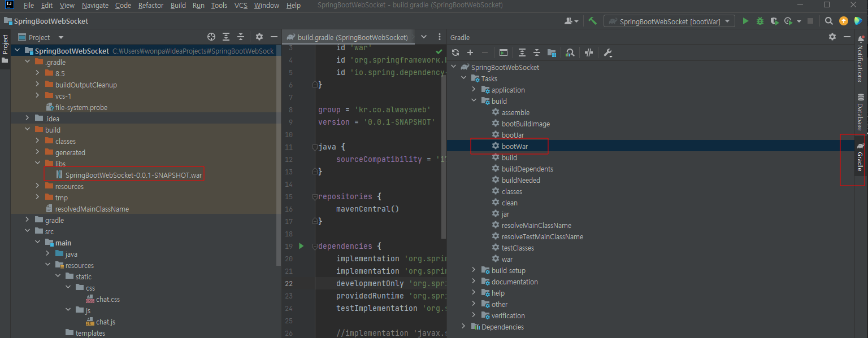Expand the classes folder under build
This screenshot has height=338, width=868.
pyautogui.click(x=37, y=141)
